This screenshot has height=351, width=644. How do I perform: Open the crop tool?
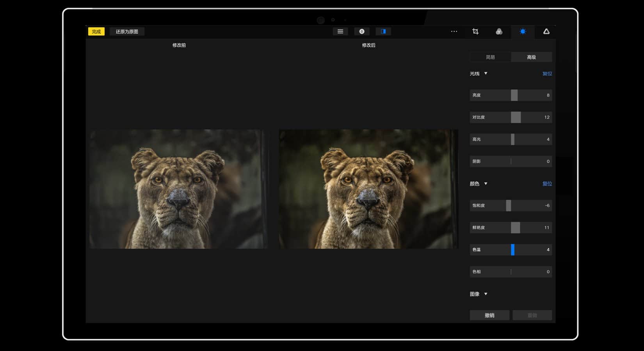point(475,32)
